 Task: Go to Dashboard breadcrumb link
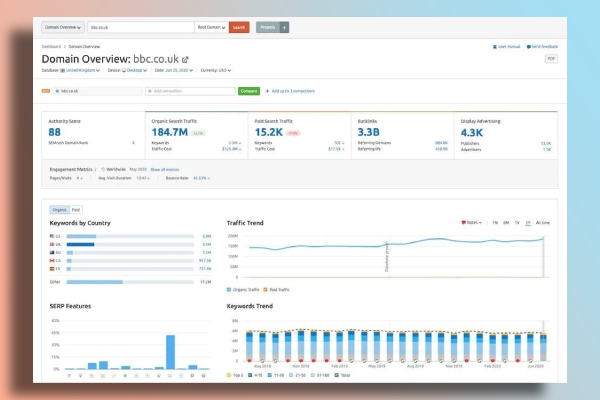pyautogui.click(x=51, y=47)
